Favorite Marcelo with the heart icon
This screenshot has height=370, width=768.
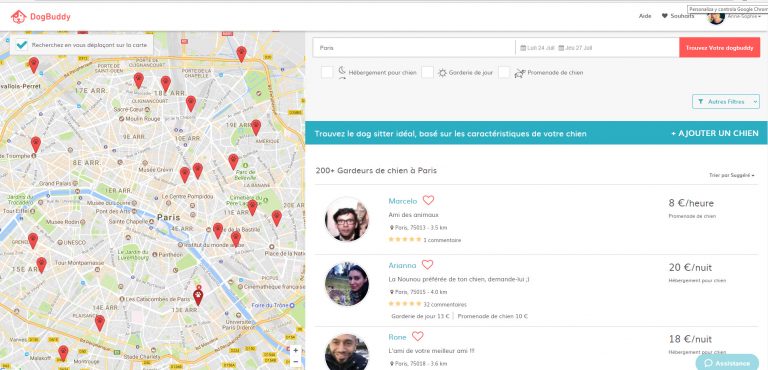(429, 200)
